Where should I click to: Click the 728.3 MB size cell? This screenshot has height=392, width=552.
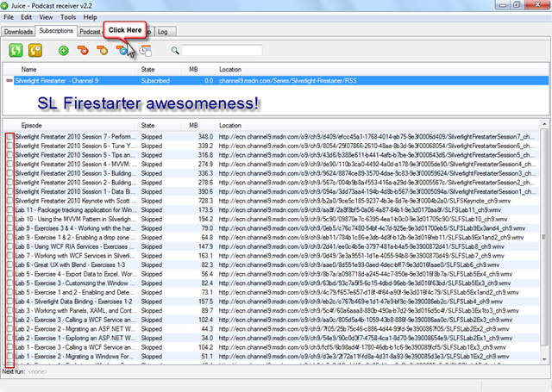[205, 201]
